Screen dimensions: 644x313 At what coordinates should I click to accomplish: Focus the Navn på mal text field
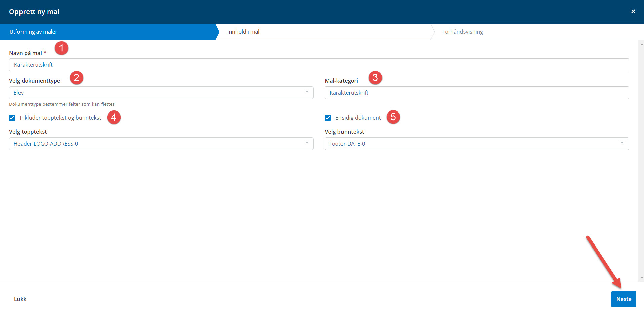tap(319, 65)
